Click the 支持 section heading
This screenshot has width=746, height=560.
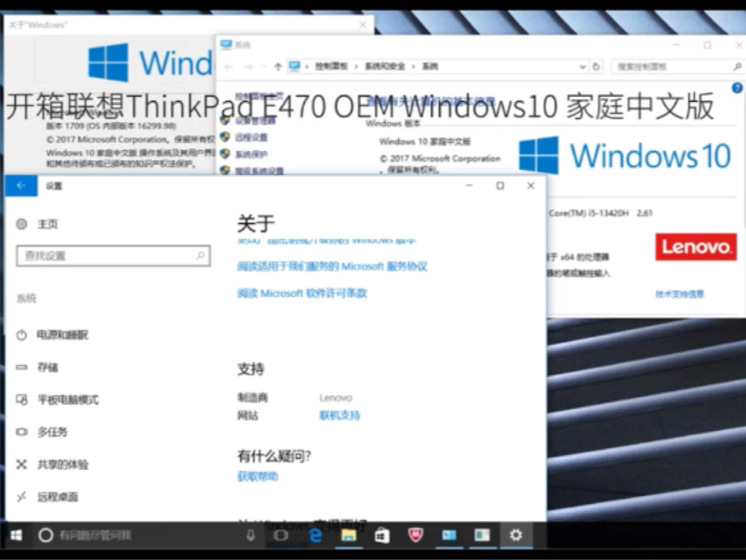coord(251,369)
